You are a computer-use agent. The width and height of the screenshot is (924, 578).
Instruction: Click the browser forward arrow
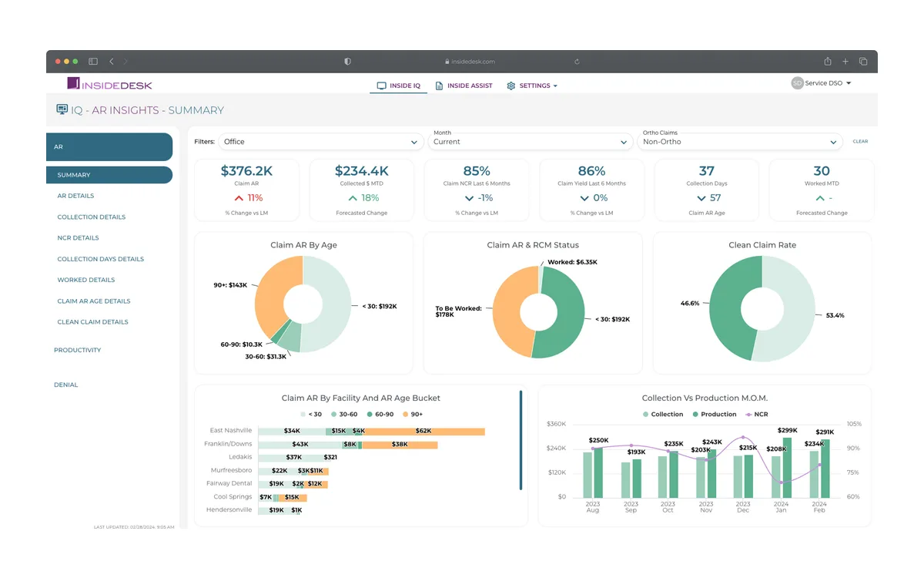tap(126, 62)
